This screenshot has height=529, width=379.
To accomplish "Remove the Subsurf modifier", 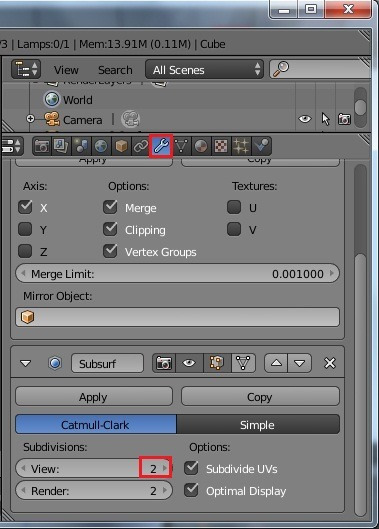I will [330, 363].
